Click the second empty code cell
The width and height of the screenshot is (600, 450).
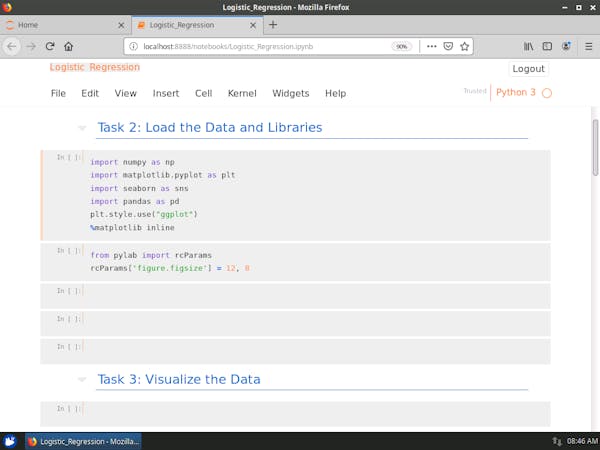click(x=297, y=324)
